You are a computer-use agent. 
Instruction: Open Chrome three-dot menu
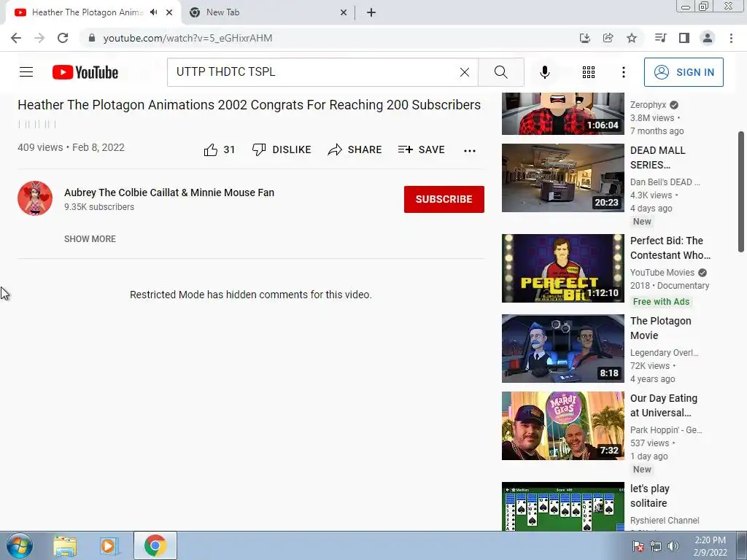[731, 38]
